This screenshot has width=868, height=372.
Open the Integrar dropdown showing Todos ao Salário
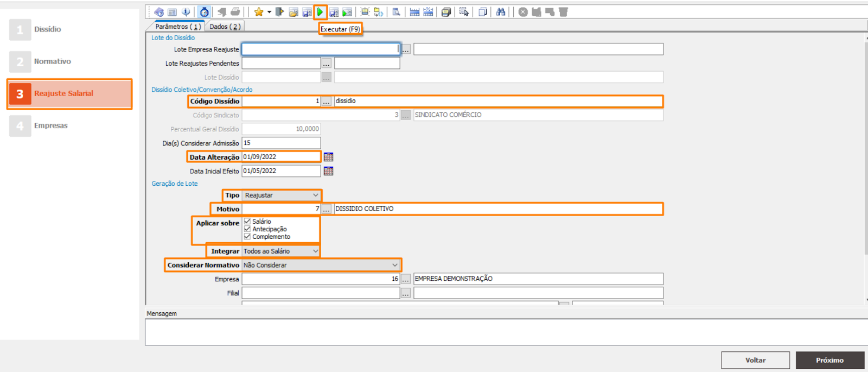[x=281, y=251]
